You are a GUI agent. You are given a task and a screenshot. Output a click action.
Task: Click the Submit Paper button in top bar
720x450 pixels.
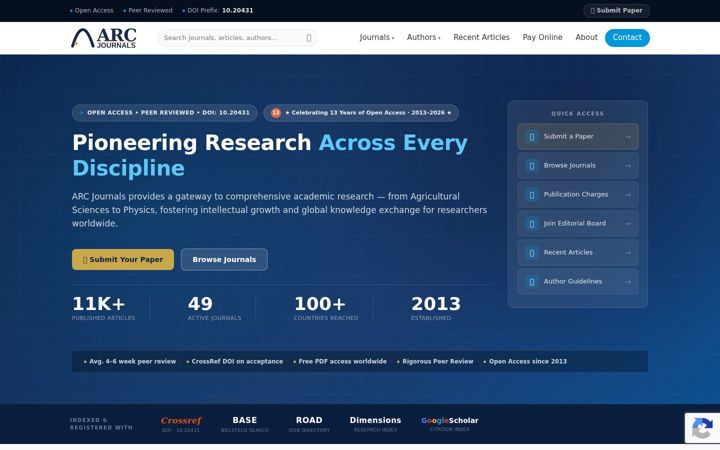click(616, 11)
